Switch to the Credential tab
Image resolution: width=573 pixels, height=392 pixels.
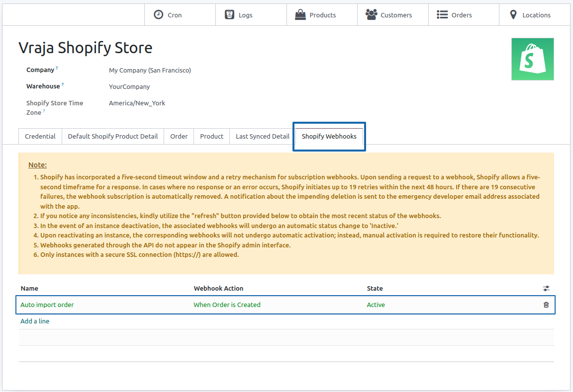tap(40, 137)
